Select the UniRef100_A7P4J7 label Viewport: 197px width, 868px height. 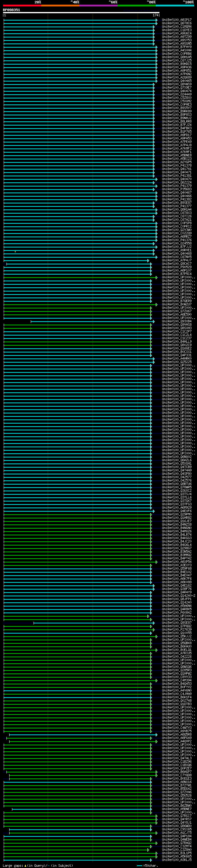tap(176, 260)
